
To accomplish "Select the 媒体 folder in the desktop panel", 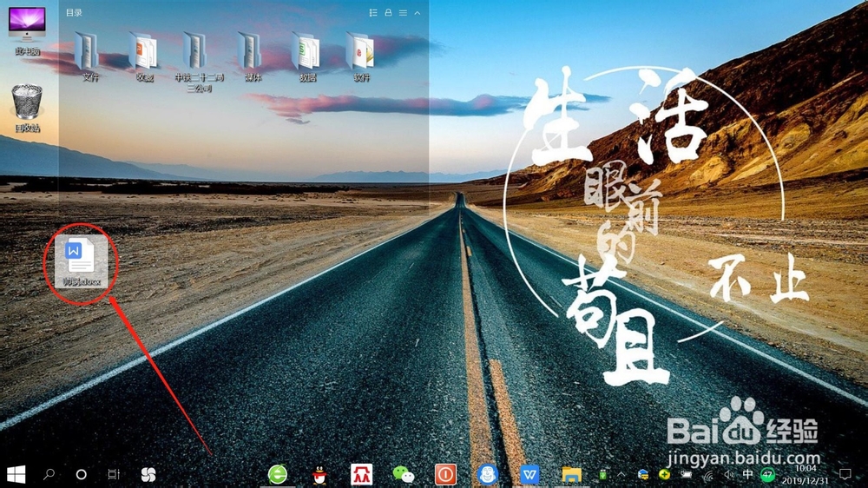I will [252, 56].
